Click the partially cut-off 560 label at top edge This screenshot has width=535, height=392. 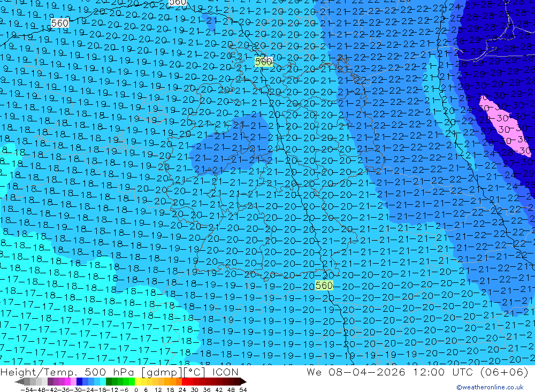tap(178, 2)
